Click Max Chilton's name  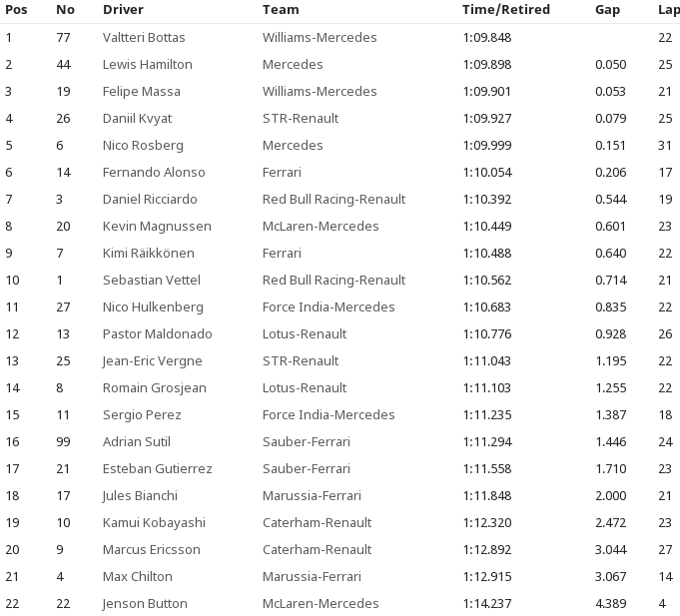[137, 576]
